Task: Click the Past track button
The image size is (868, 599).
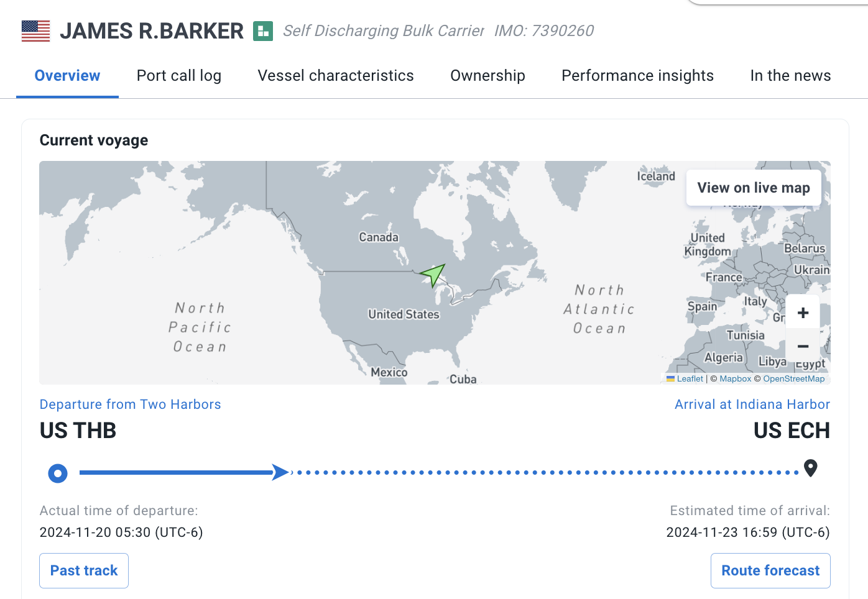Action: click(x=84, y=570)
